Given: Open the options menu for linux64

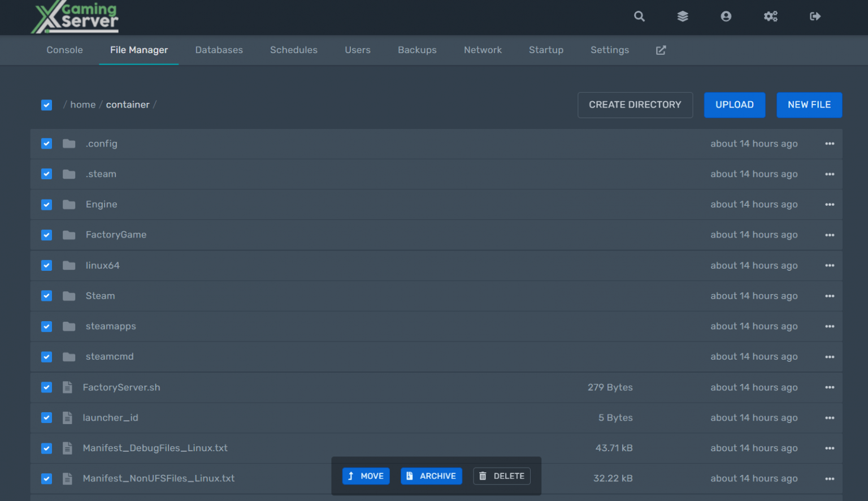Looking at the screenshot, I should (830, 266).
